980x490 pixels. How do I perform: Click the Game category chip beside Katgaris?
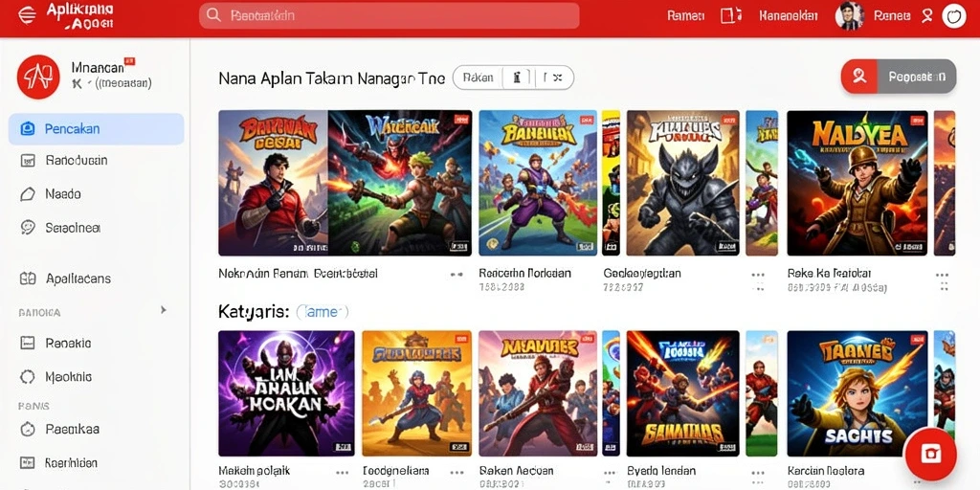tap(322, 311)
